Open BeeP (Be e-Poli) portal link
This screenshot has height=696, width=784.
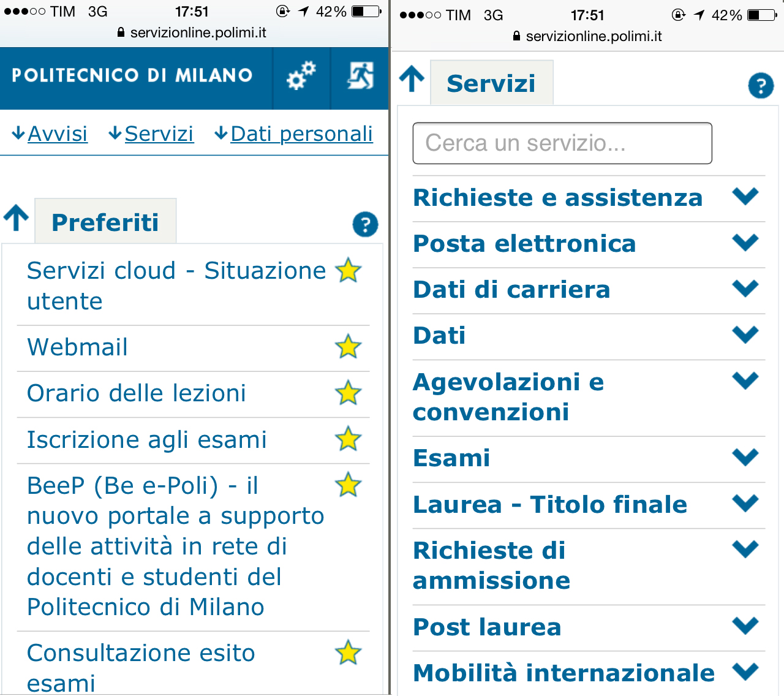(175, 546)
